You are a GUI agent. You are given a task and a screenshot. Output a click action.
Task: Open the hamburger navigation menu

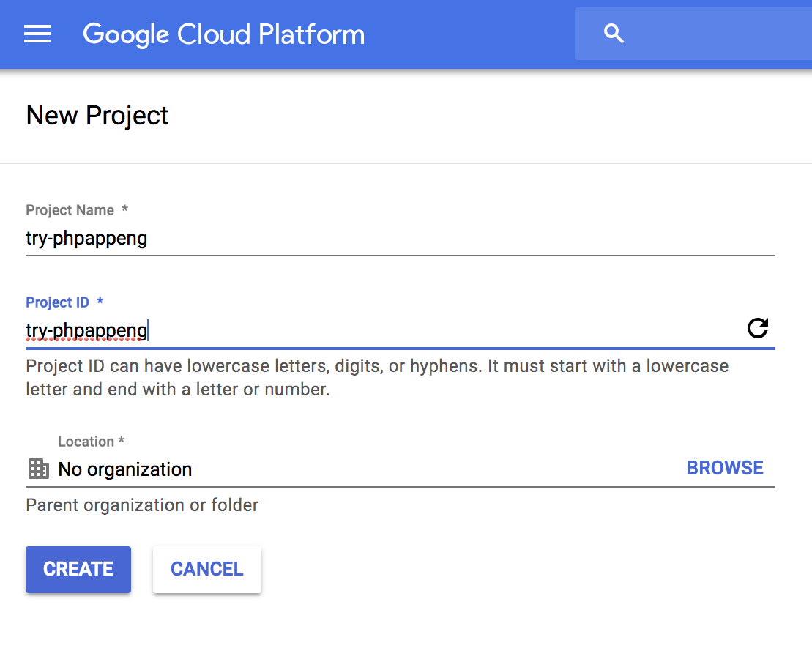[37, 34]
